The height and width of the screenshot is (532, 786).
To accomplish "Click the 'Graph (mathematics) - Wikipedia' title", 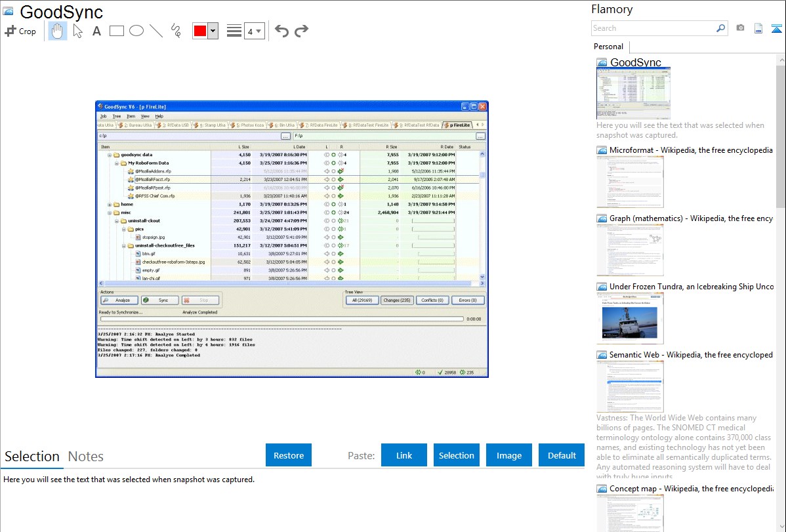I will pos(692,218).
